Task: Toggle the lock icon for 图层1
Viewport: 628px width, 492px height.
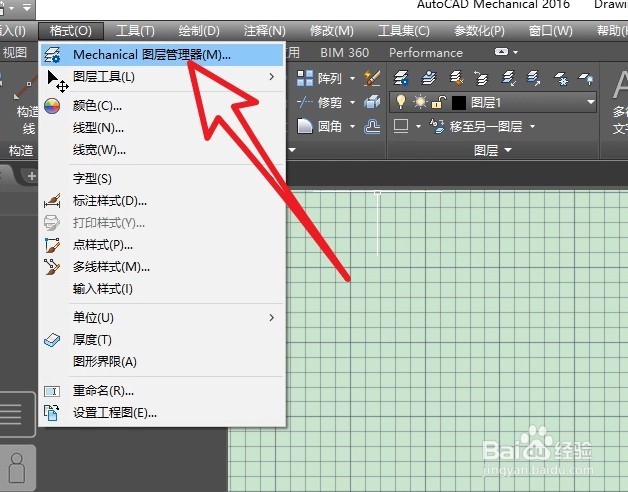Action: tap(439, 103)
